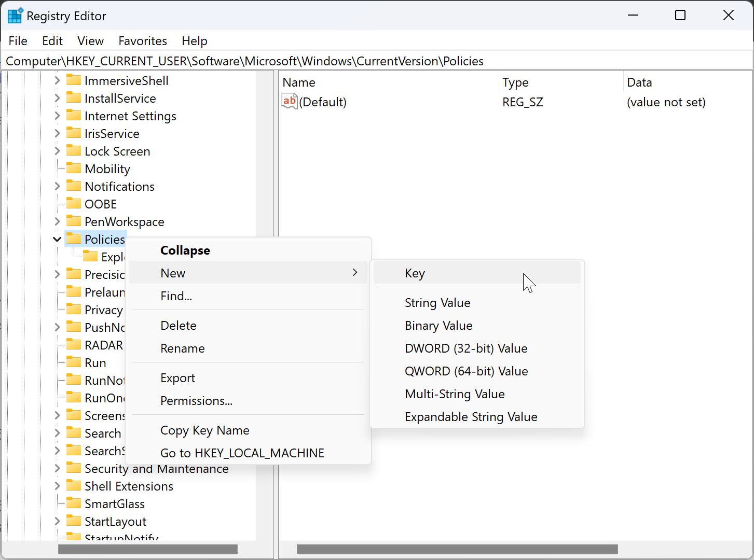
Task: Expand the Internet Settings key
Action: [57, 116]
